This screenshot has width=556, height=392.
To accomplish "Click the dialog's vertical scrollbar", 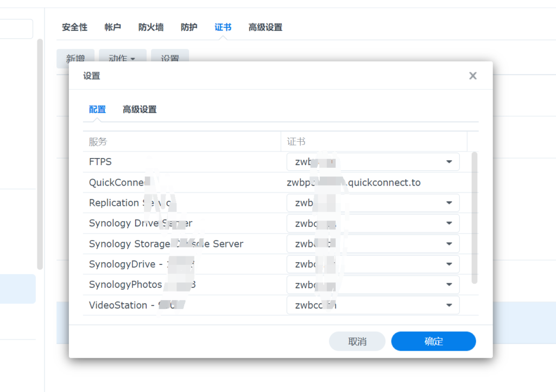I will tap(475, 217).
